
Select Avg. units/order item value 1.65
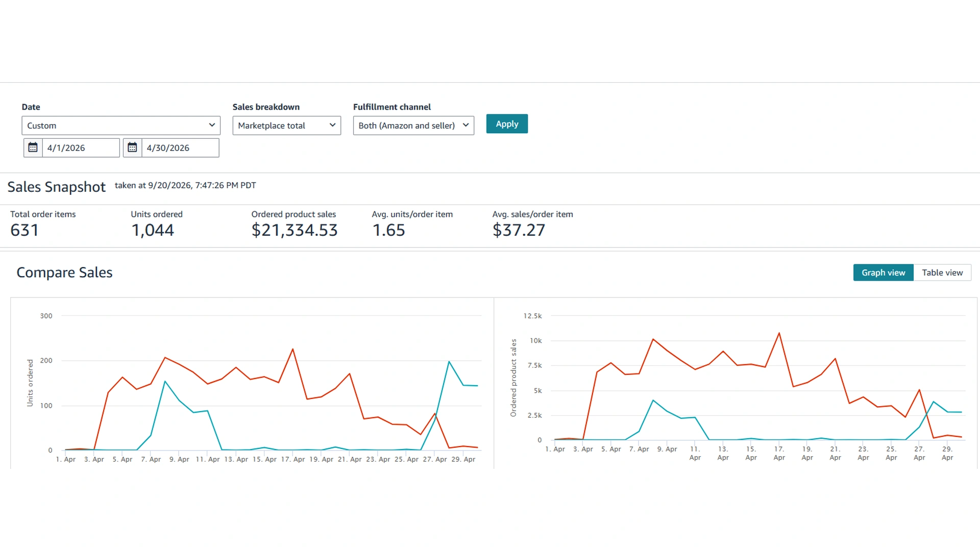click(x=388, y=230)
